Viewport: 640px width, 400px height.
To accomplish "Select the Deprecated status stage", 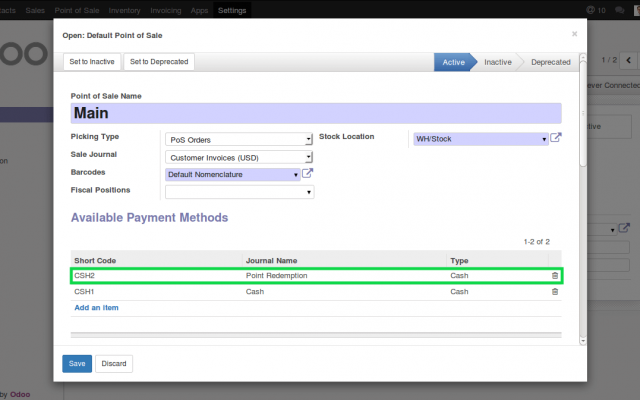I will (551, 62).
